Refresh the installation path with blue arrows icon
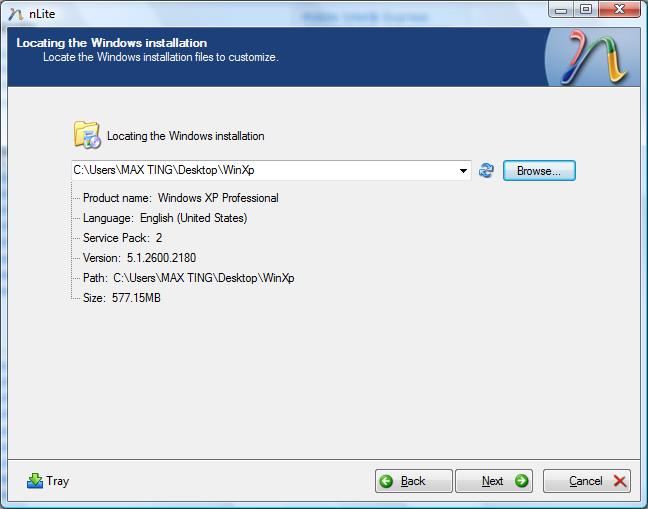Image resolution: width=648 pixels, height=509 pixels. [486, 171]
